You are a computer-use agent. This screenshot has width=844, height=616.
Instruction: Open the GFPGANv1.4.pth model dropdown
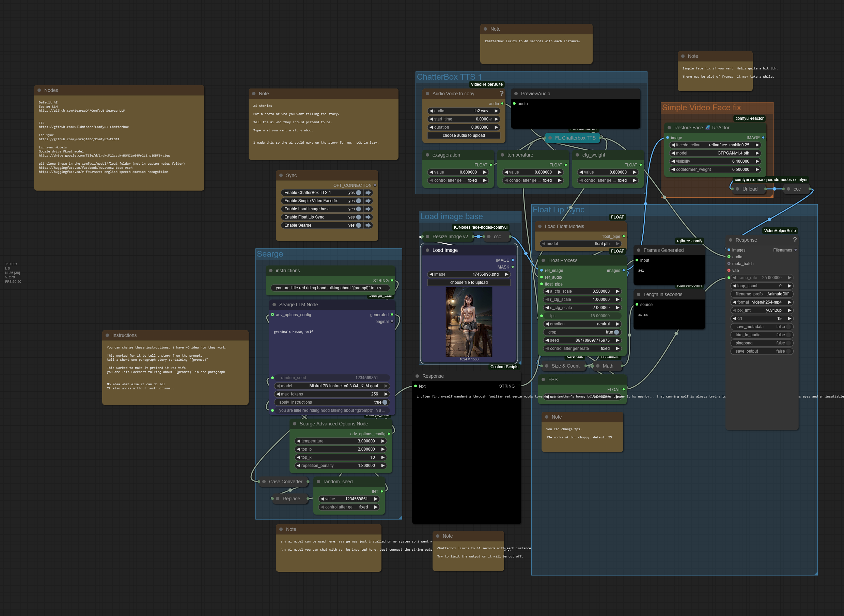click(715, 153)
